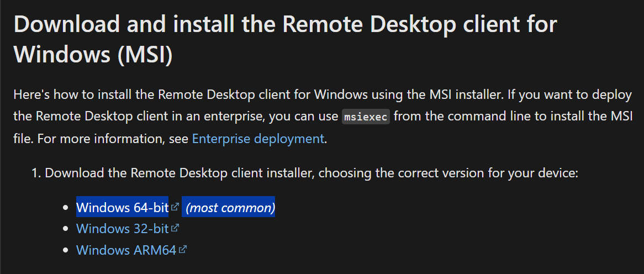The width and height of the screenshot is (644, 274).
Task: Click "Windows (MSI)" in the heading
Action: click(93, 55)
